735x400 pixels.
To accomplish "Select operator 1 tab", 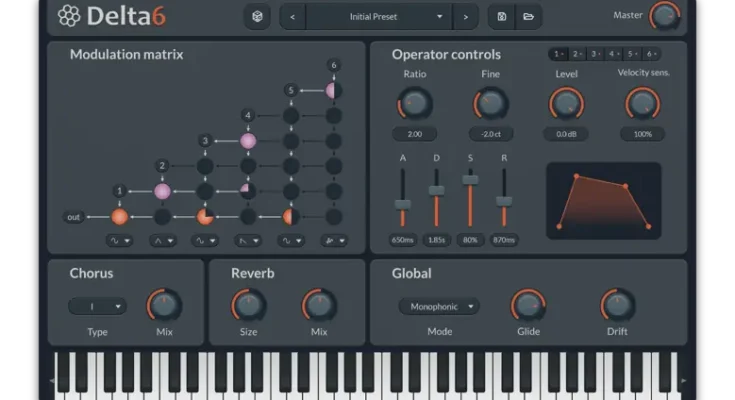I will [558, 54].
